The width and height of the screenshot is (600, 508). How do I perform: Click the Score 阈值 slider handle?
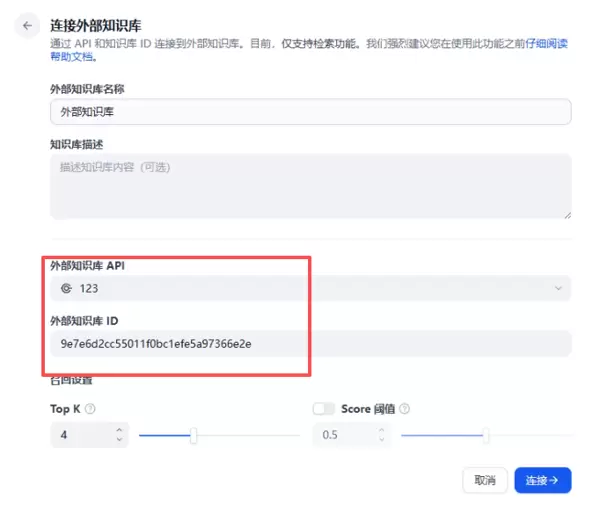point(486,435)
